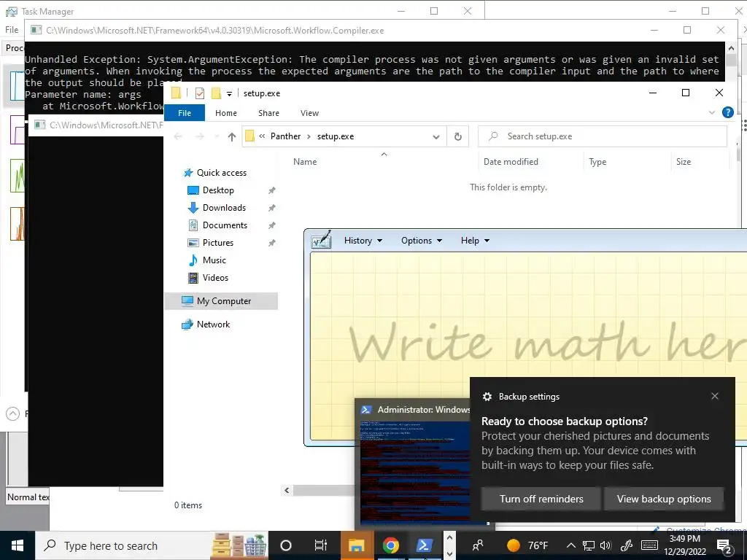Click the Cortana circle on the taskbar
The image size is (747, 560).
286,545
